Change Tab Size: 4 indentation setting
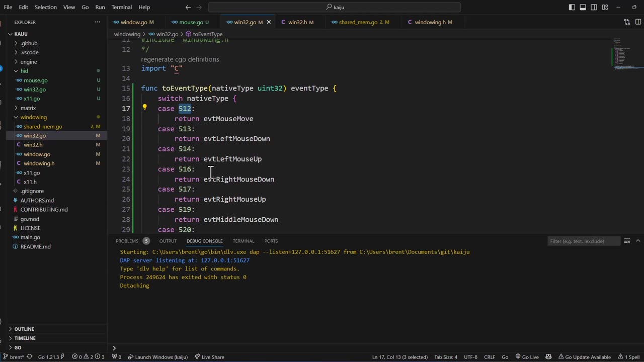This screenshot has height=362, width=644. click(446, 357)
